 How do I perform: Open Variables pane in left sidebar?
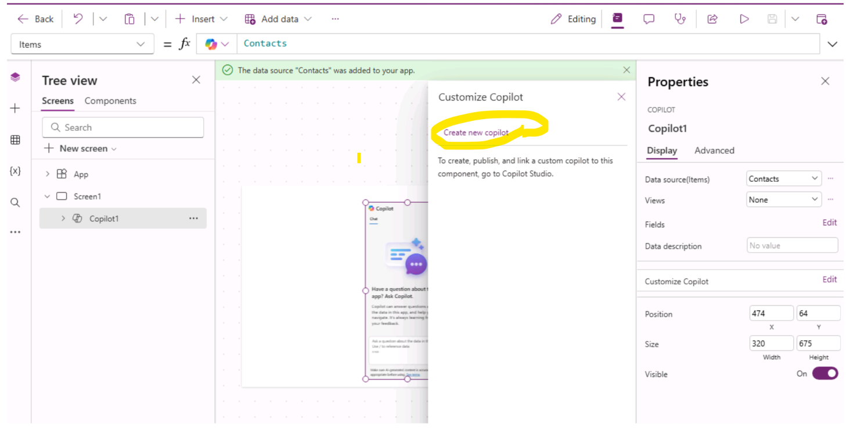(x=16, y=171)
